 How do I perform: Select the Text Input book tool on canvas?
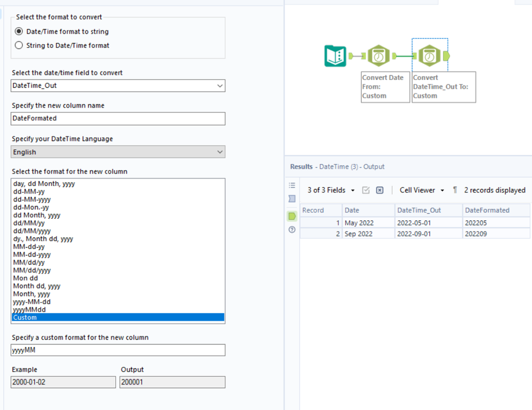pos(335,55)
